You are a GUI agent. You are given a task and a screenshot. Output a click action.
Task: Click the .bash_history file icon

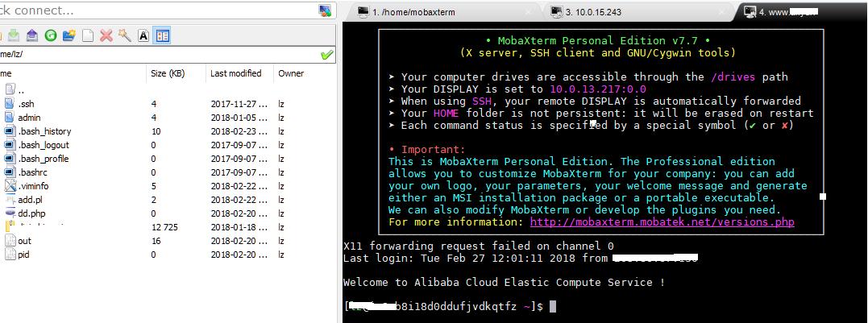pos(10,131)
